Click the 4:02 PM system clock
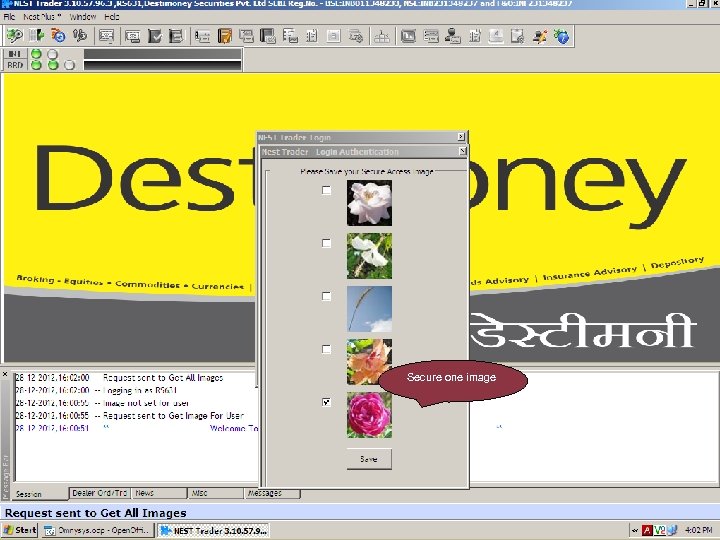This screenshot has width=720, height=540. (x=698, y=530)
